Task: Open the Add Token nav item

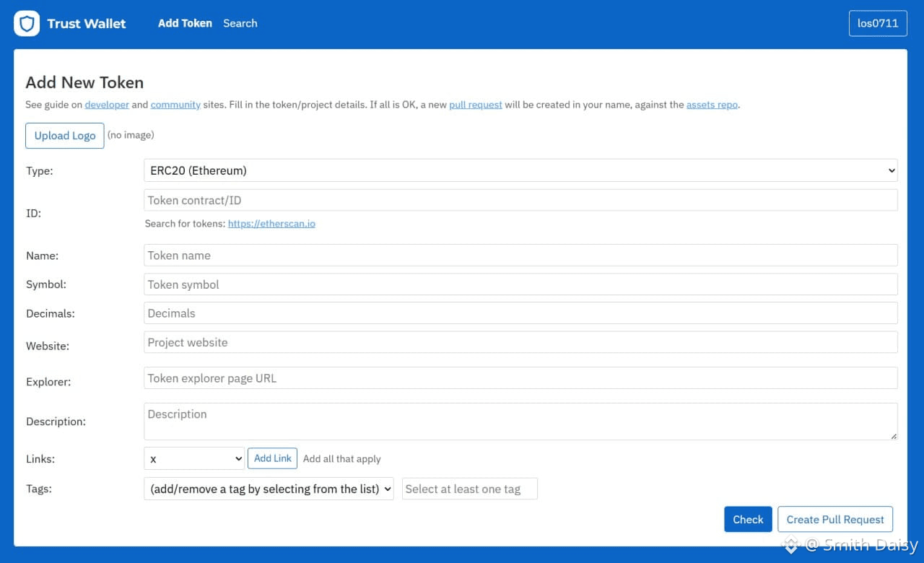Action: [x=185, y=23]
